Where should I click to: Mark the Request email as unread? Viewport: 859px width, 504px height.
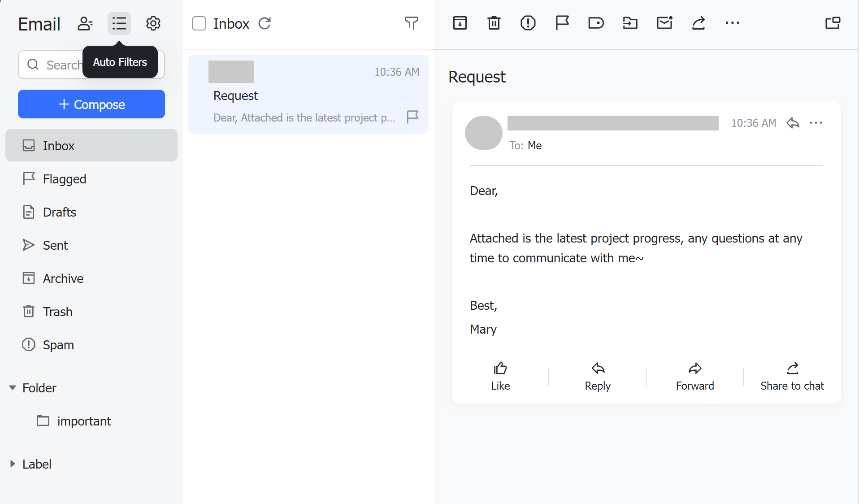coord(664,23)
